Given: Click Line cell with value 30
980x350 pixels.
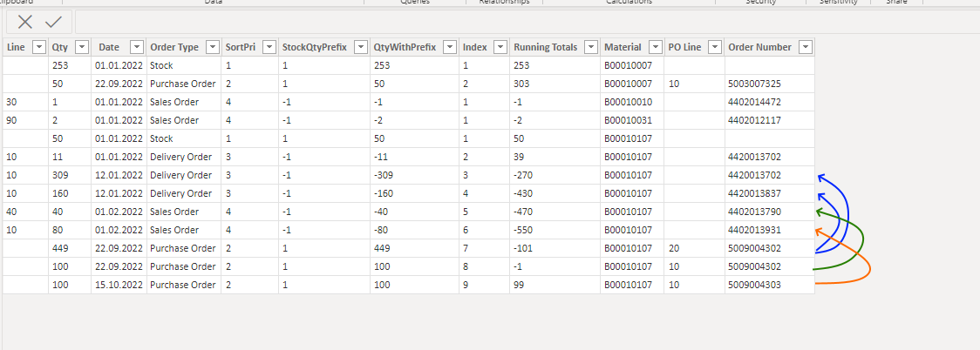Looking at the screenshot, I should (x=25, y=102).
